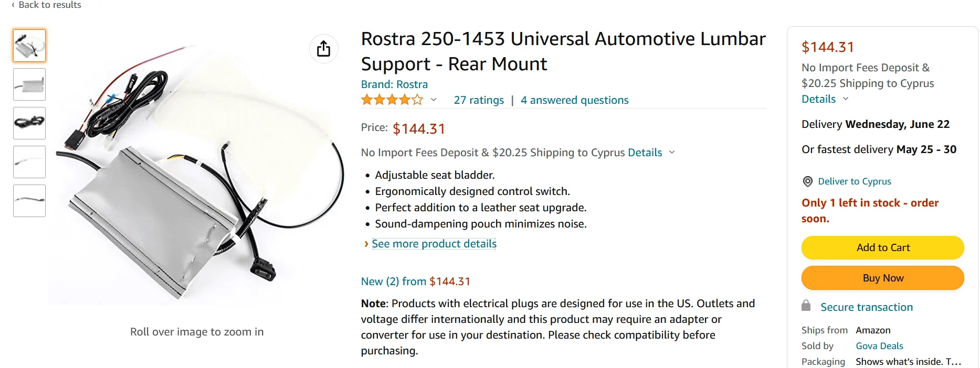Click the padlock icon beside Secure transaction

point(806,306)
